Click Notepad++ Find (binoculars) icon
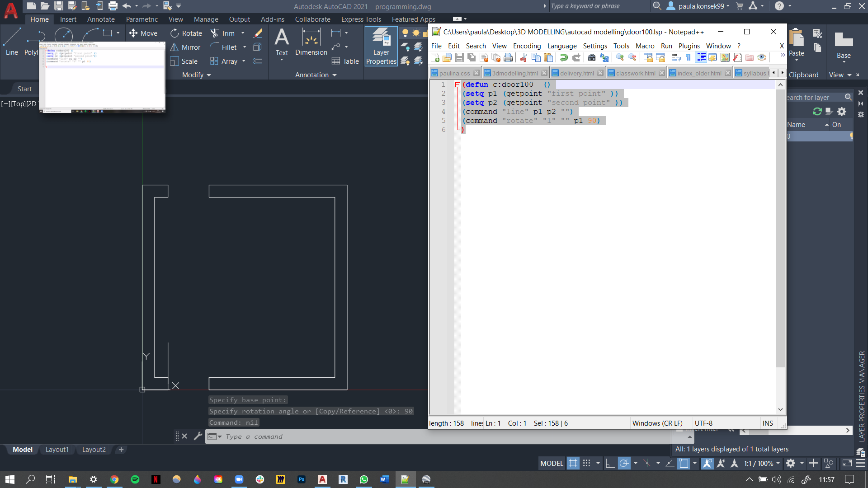This screenshot has height=488, width=868. click(592, 58)
